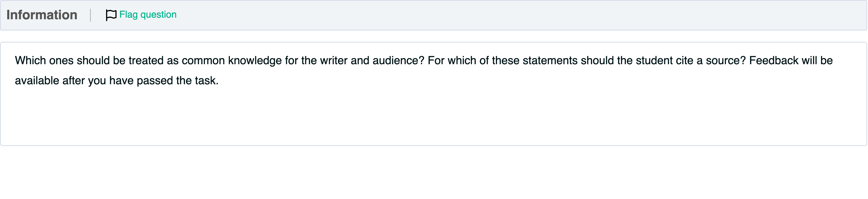Screen dimensions: 868x199
Task: Click the Flag question link
Action: (148, 15)
